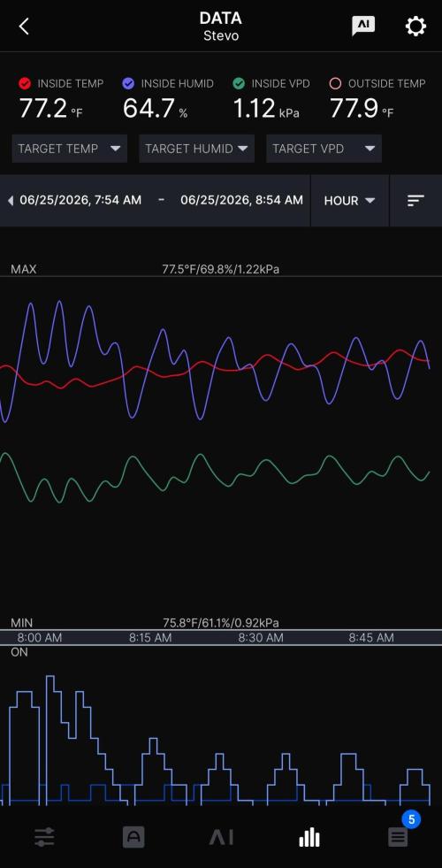This screenshot has height=868, width=442.
Task: Enable the Outside Temp checkbox
Action: point(335,83)
